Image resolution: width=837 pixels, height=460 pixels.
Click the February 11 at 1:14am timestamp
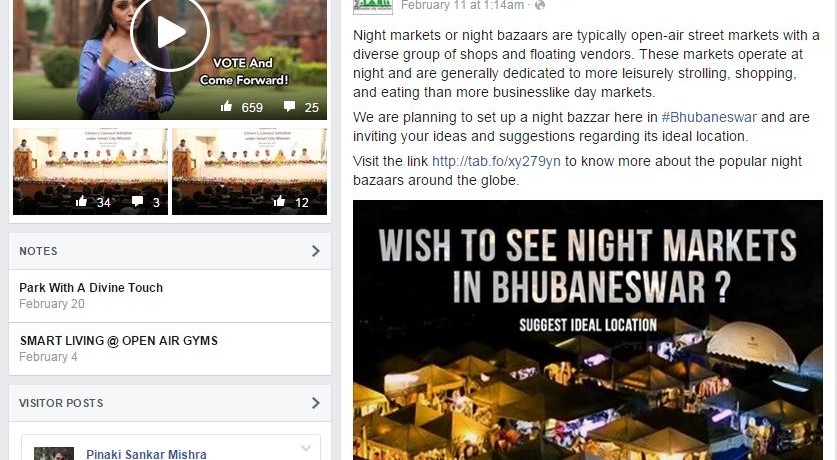[462, 5]
